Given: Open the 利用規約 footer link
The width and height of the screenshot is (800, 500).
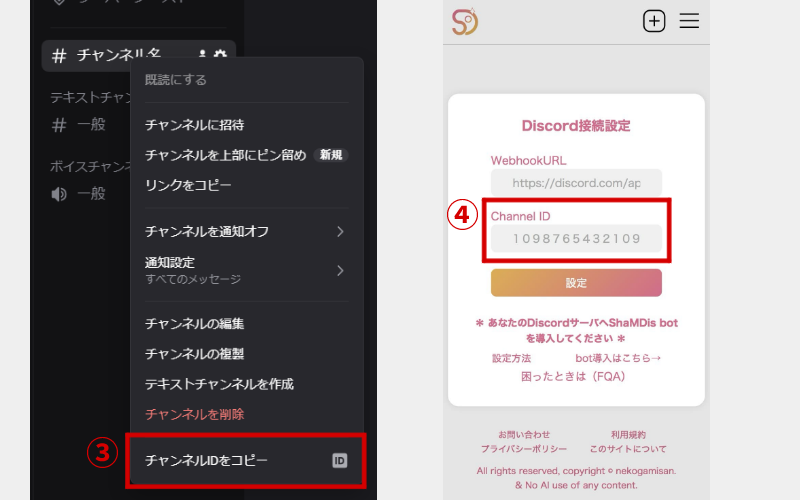Looking at the screenshot, I should tap(628, 435).
